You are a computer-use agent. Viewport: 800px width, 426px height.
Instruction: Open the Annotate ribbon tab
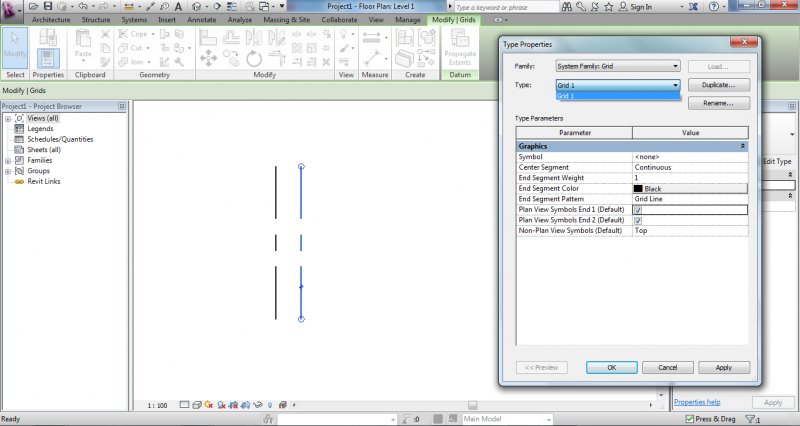(202, 19)
